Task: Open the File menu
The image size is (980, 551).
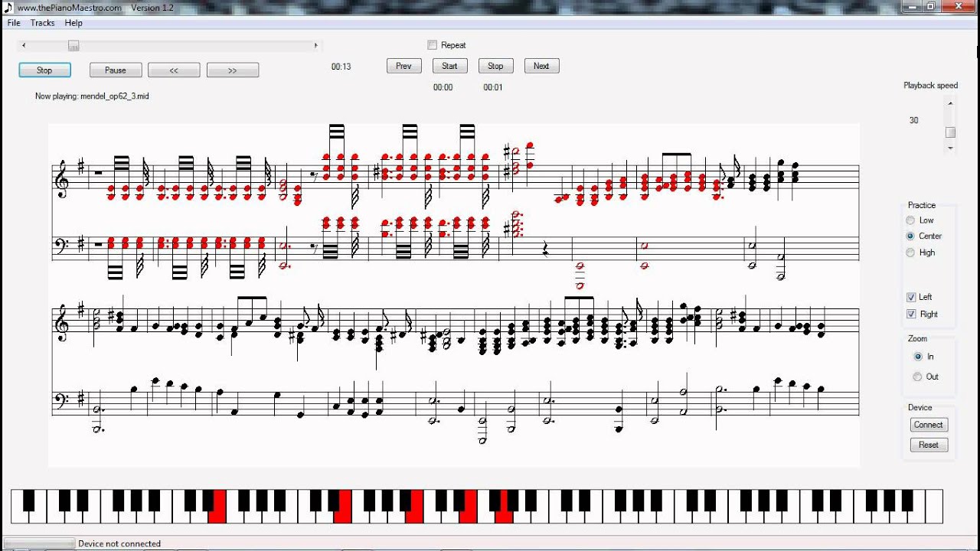Action: point(14,23)
